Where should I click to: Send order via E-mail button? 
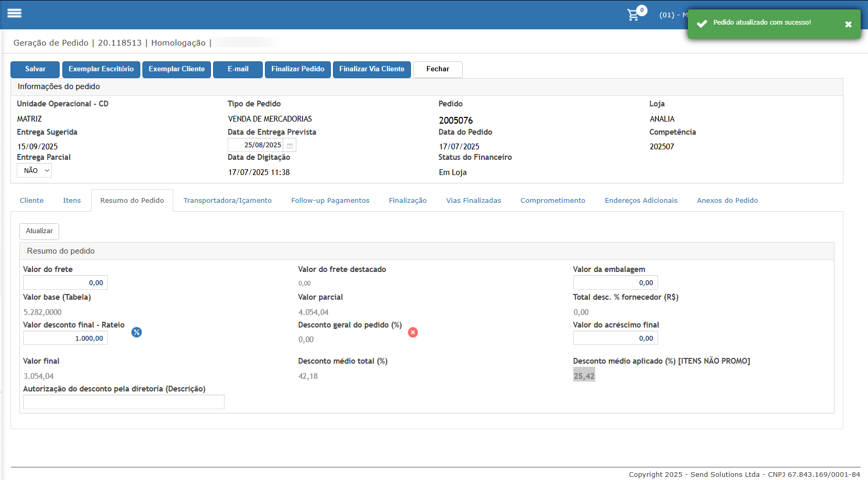click(238, 69)
